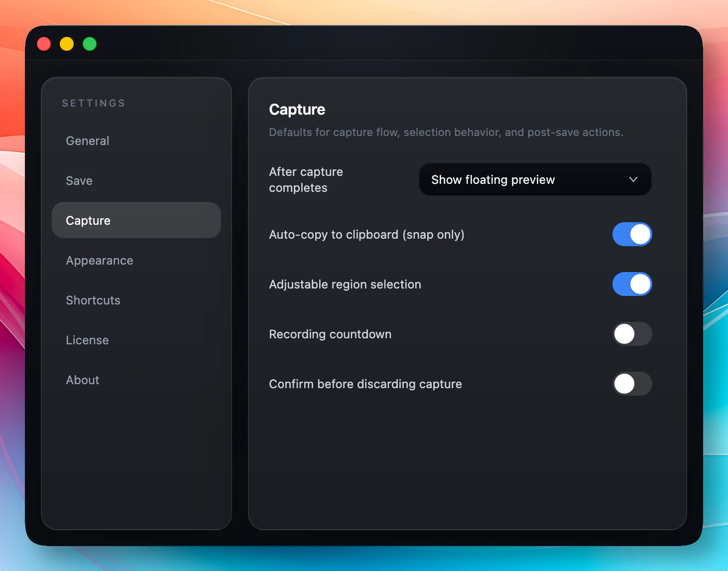Click the Show floating preview chevron
The width and height of the screenshot is (728, 571).
point(633,179)
